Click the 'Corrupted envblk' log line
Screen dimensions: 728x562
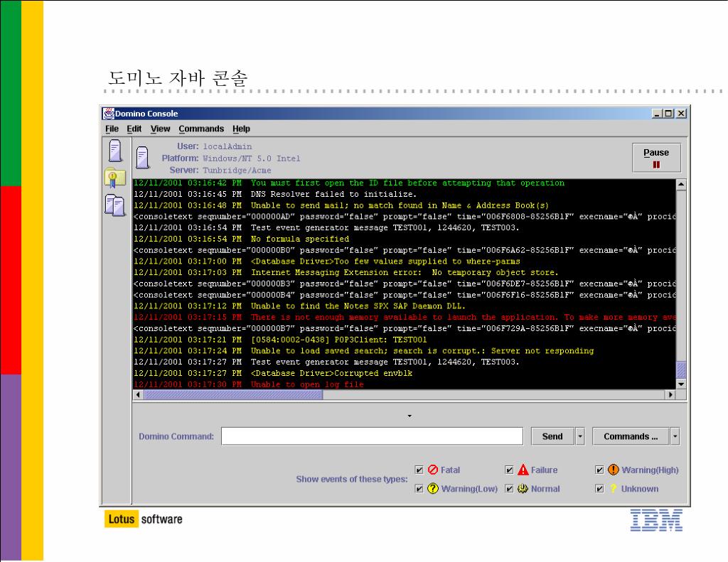[x=273, y=374]
